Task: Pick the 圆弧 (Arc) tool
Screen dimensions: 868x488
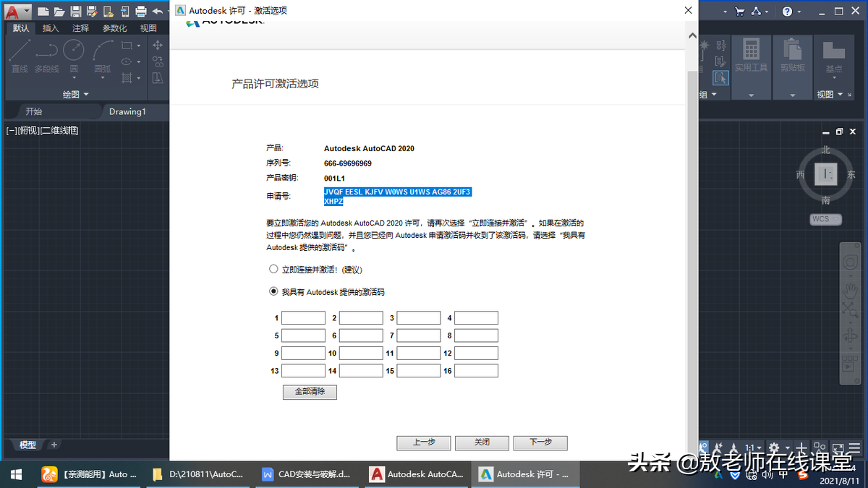Action: coord(101,54)
